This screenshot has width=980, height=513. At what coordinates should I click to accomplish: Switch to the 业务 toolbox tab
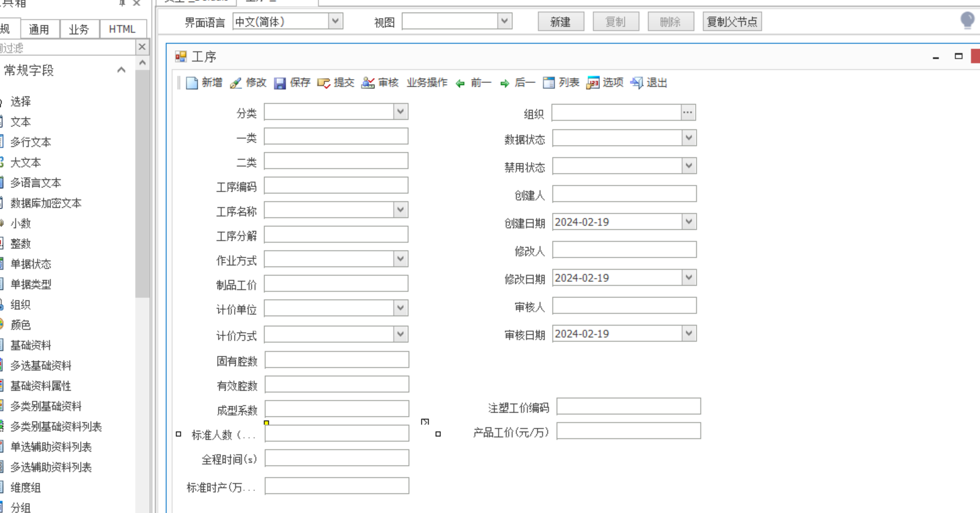pos(79,29)
